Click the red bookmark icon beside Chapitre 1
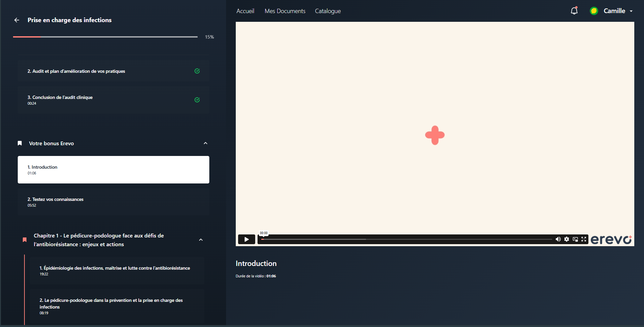The width and height of the screenshot is (644, 327). point(24,240)
